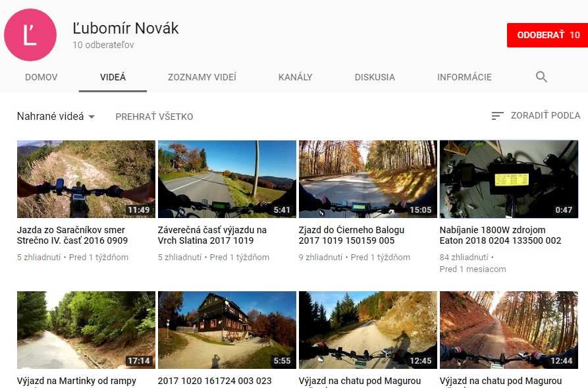Image resolution: width=588 pixels, height=388 pixels.
Task: Open the Zoradiť podľa sort menu
Action: [536, 115]
